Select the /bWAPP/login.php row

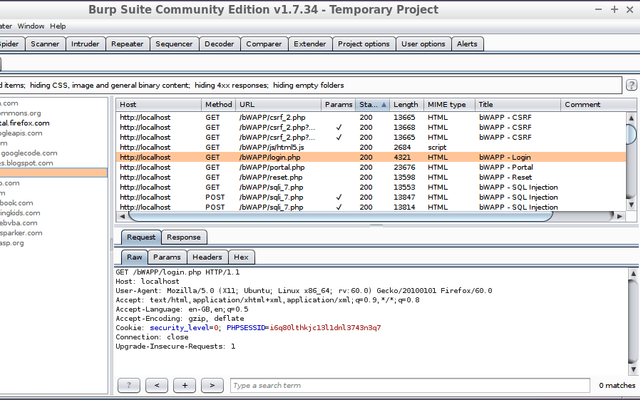(371, 157)
